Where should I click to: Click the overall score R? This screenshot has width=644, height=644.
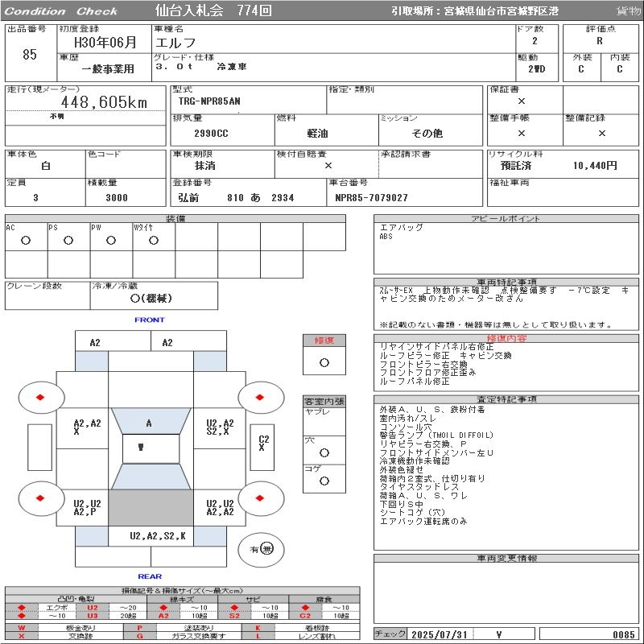click(x=600, y=41)
